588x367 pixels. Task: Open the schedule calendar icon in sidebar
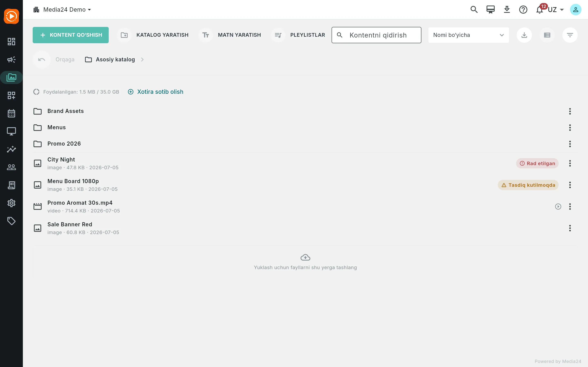[11, 113]
